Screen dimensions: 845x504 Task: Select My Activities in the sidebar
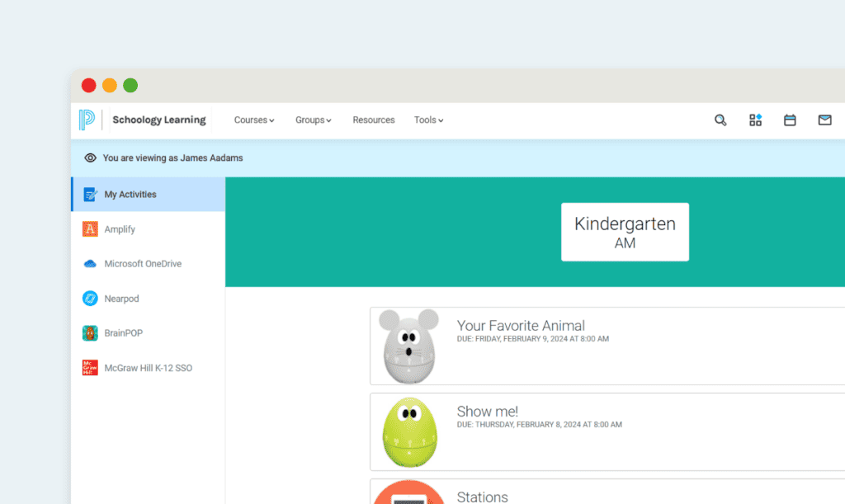(x=130, y=194)
